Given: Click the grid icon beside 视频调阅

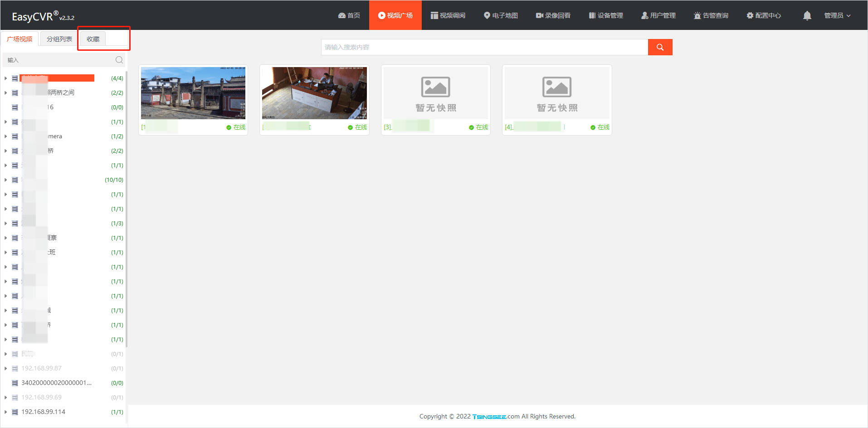Looking at the screenshot, I should click(x=434, y=15).
